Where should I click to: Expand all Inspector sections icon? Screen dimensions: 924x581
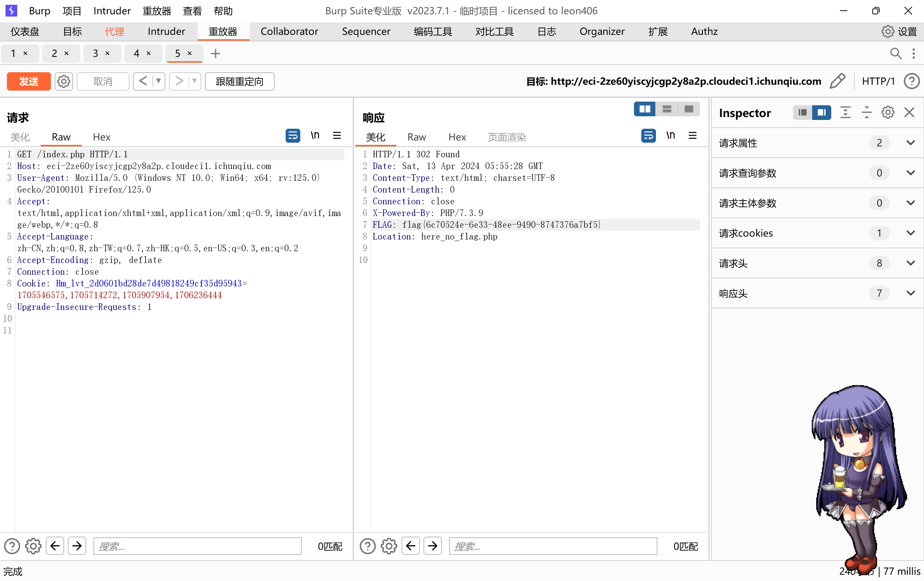pyautogui.click(x=845, y=113)
